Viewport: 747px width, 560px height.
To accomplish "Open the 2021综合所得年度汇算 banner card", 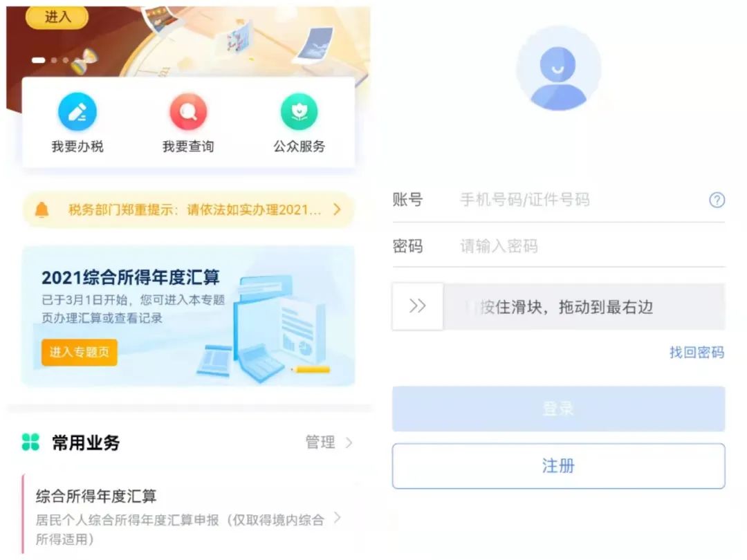I will [x=188, y=316].
